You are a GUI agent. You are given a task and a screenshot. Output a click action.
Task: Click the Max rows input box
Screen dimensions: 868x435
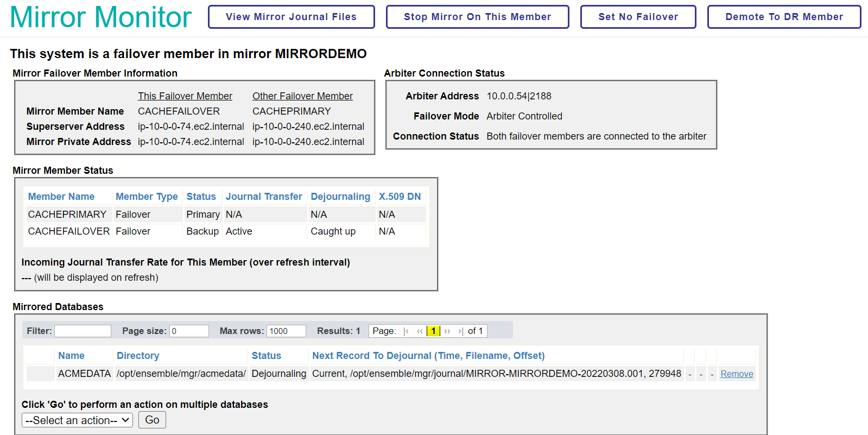pos(286,331)
